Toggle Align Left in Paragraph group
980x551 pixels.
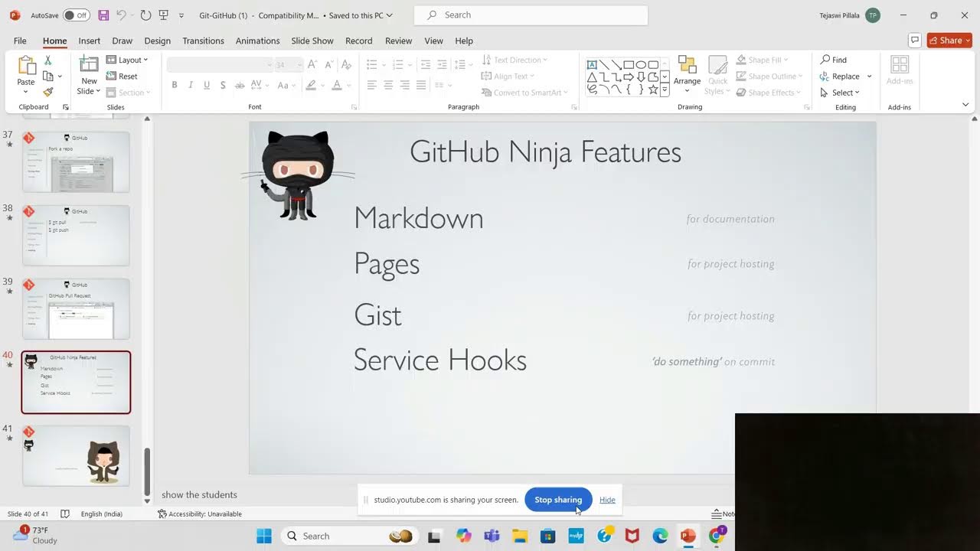click(371, 85)
